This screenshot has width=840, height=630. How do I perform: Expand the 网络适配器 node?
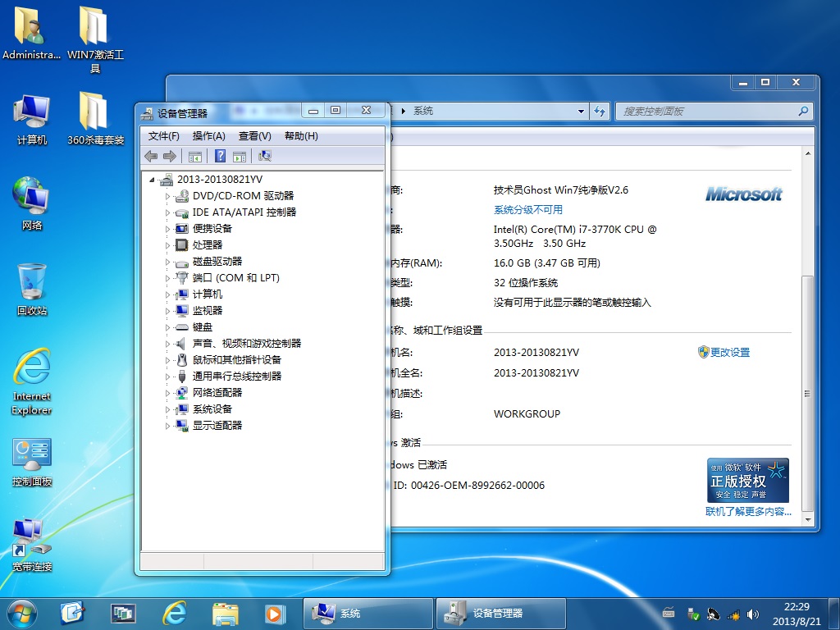click(x=167, y=393)
